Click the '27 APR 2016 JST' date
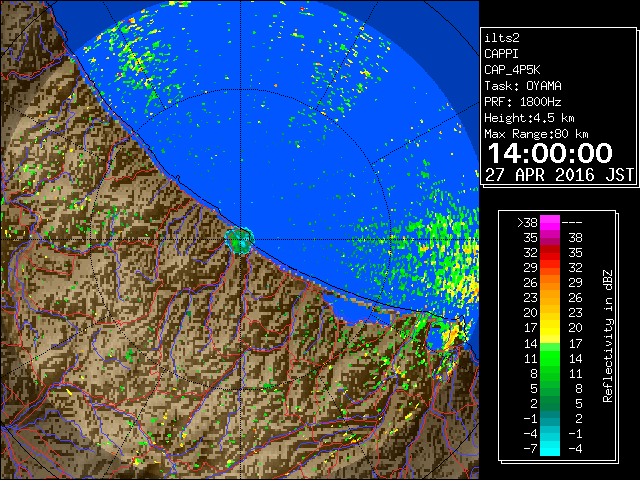This screenshot has height=480, width=640. click(x=560, y=175)
